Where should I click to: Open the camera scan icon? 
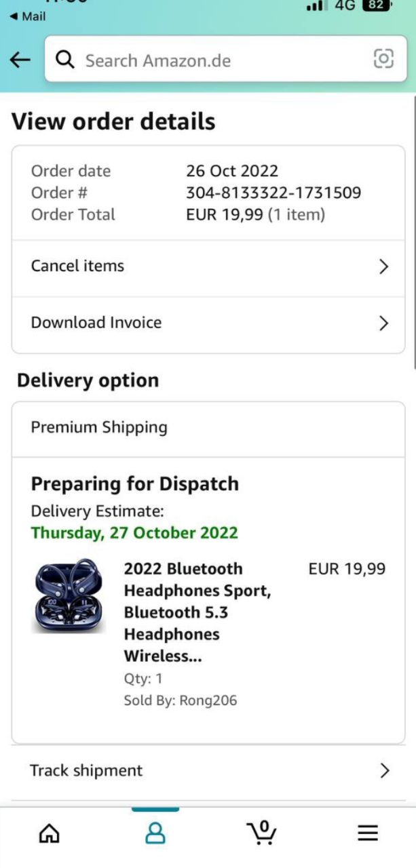point(383,60)
